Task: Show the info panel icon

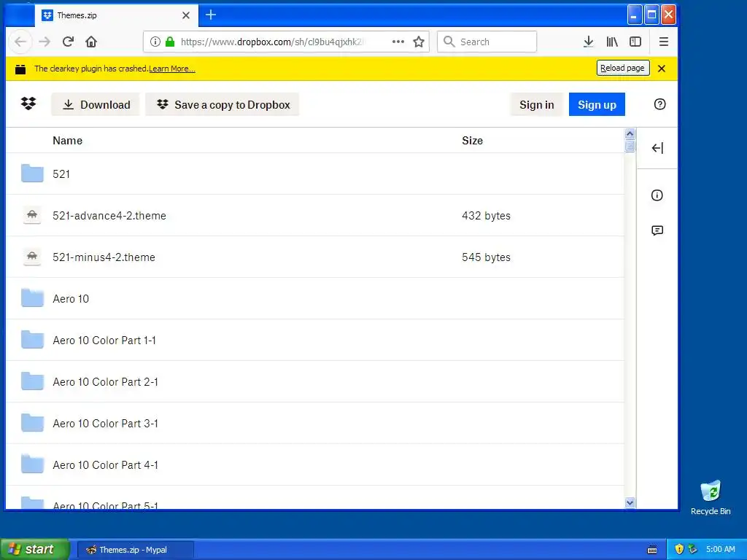Action: click(657, 195)
